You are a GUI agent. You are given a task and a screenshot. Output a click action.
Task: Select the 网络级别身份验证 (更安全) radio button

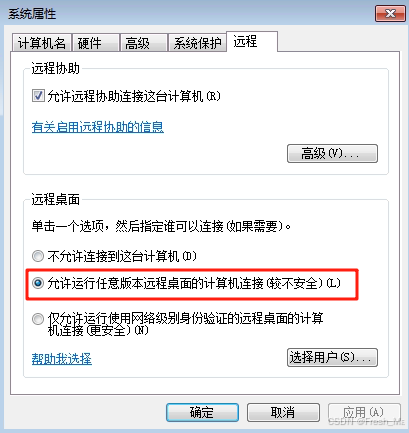38,319
